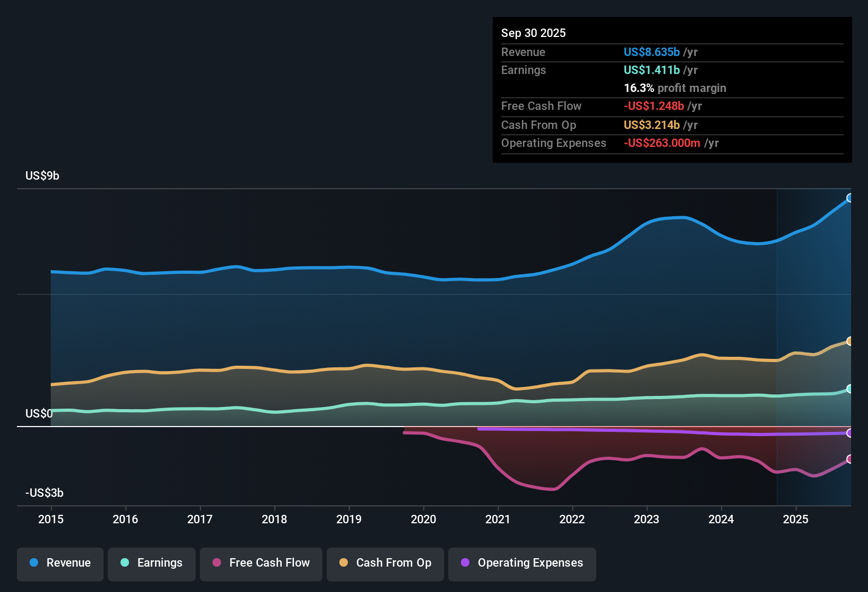Screen dimensions: 868x592
Task: Click the Revenue line endpoint marker
Action: point(850,198)
